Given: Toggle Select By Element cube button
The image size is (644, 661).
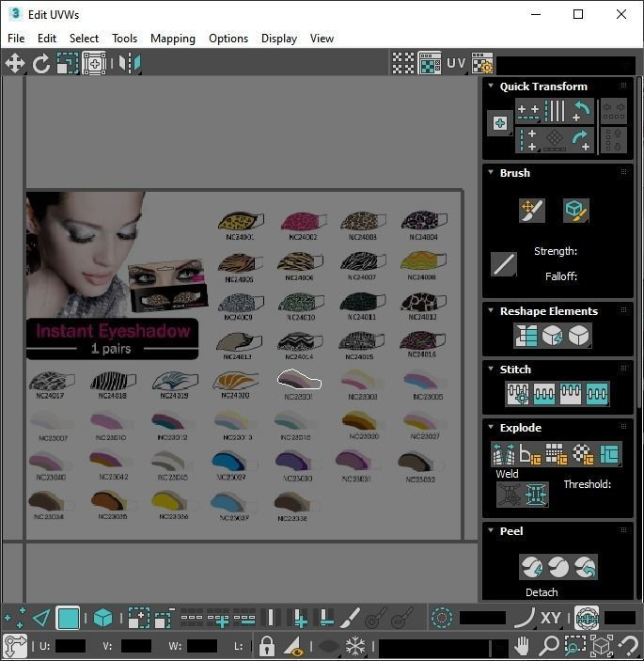Looking at the screenshot, I should (102, 619).
